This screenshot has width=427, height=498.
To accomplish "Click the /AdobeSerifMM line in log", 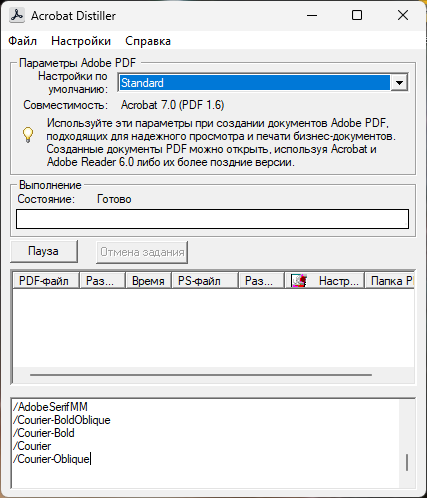I will (50, 407).
